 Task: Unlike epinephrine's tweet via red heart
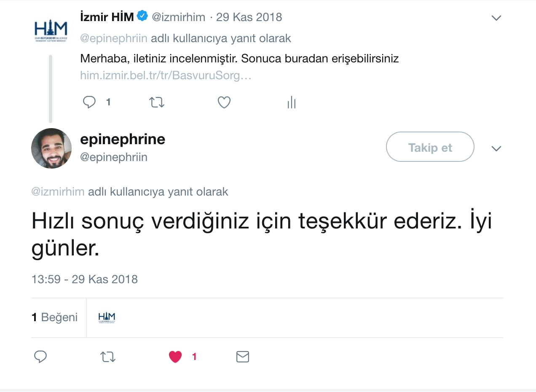(x=175, y=357)
